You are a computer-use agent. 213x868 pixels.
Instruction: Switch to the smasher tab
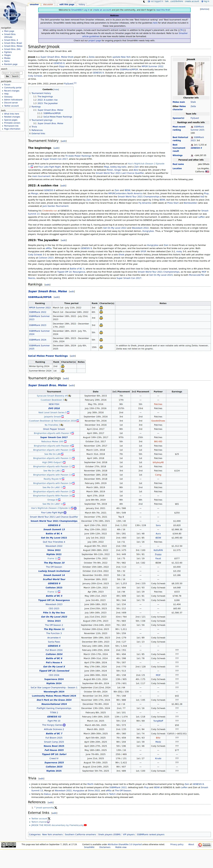coord(34,4)
